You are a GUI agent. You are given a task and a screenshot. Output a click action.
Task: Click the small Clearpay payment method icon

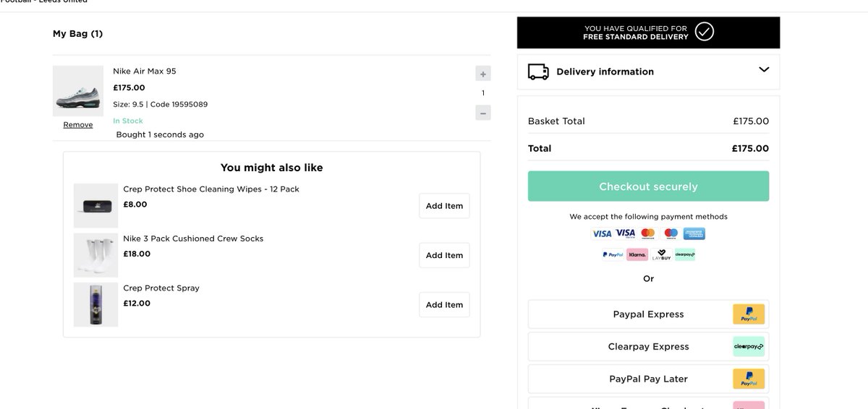point(684,254)
